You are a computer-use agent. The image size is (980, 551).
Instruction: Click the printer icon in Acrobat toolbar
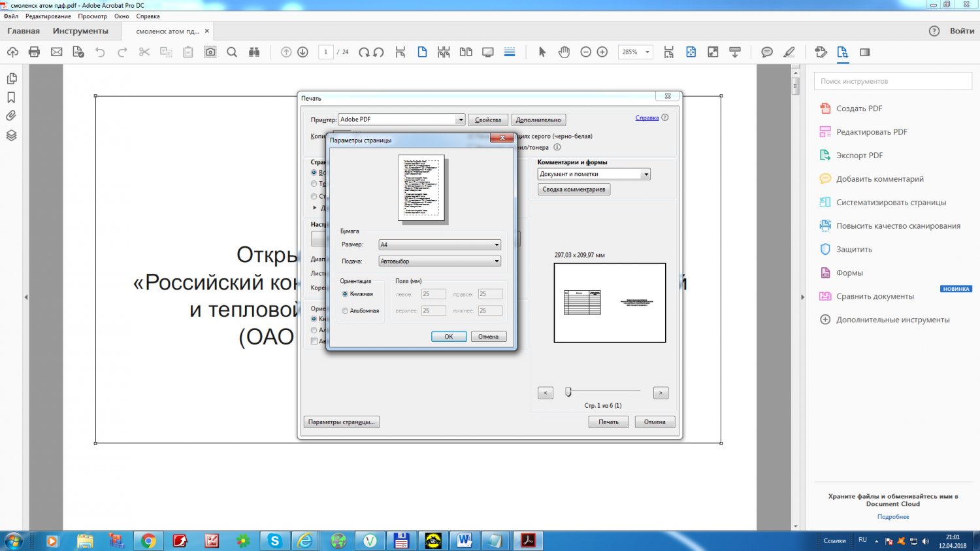[35, 52]
